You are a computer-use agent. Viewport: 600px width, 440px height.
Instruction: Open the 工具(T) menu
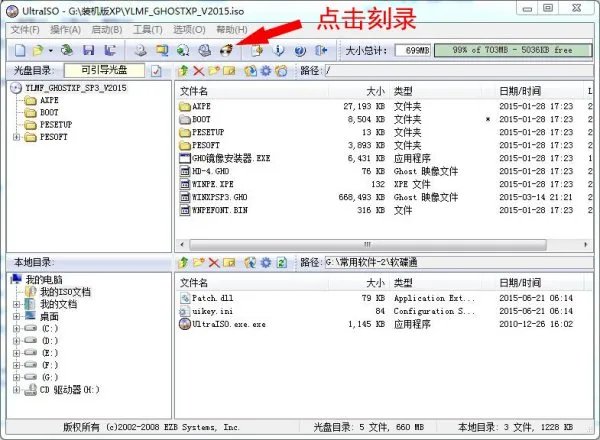[148, 29]
